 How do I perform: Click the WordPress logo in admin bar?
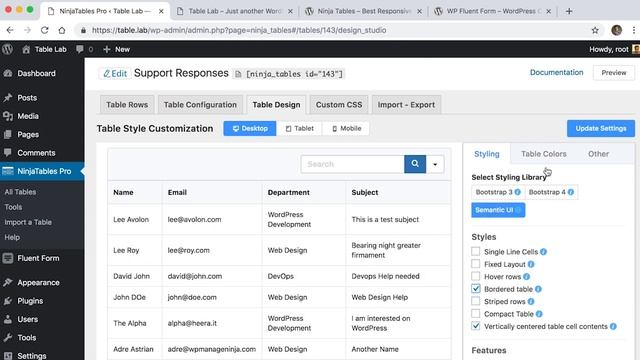point(7,49)
